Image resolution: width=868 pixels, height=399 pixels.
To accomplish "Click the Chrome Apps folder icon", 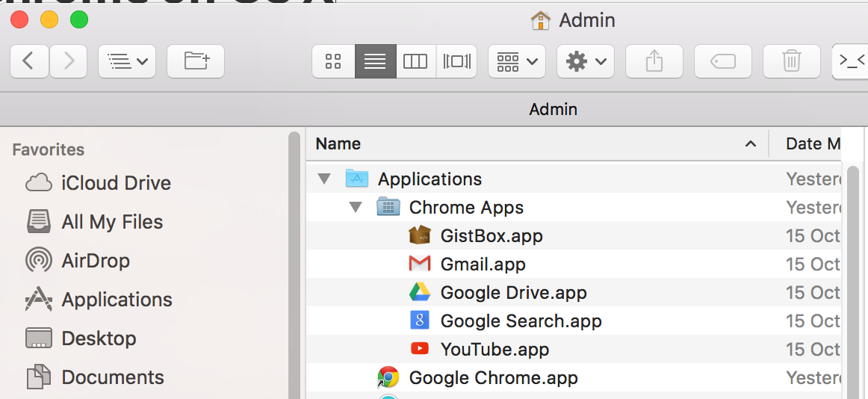I will [388, 207].
